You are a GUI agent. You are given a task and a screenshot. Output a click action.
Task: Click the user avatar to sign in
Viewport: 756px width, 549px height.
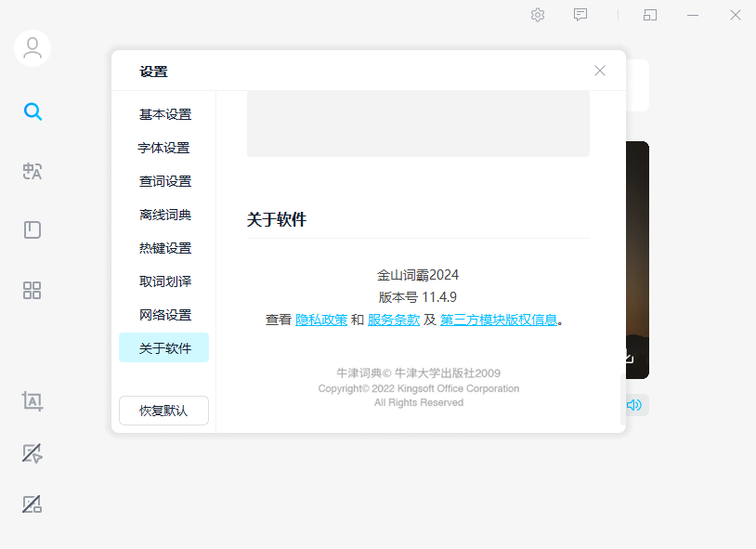[33, 47]
